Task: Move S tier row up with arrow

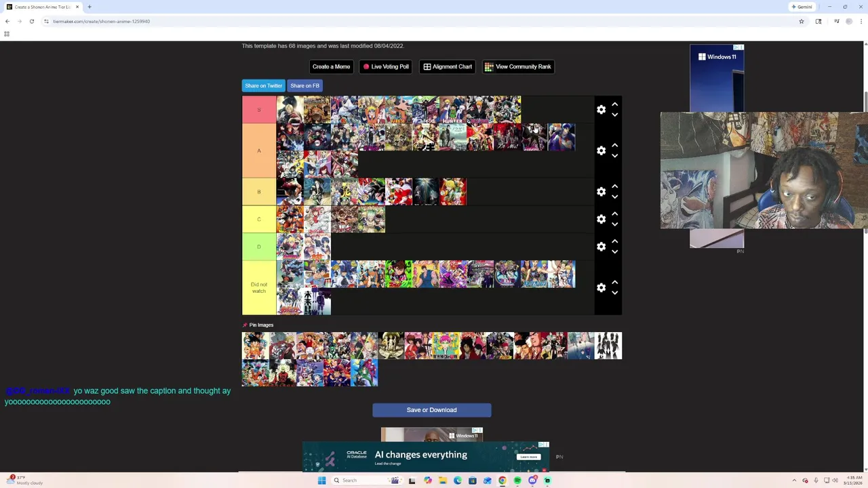Action: point(614,104)
